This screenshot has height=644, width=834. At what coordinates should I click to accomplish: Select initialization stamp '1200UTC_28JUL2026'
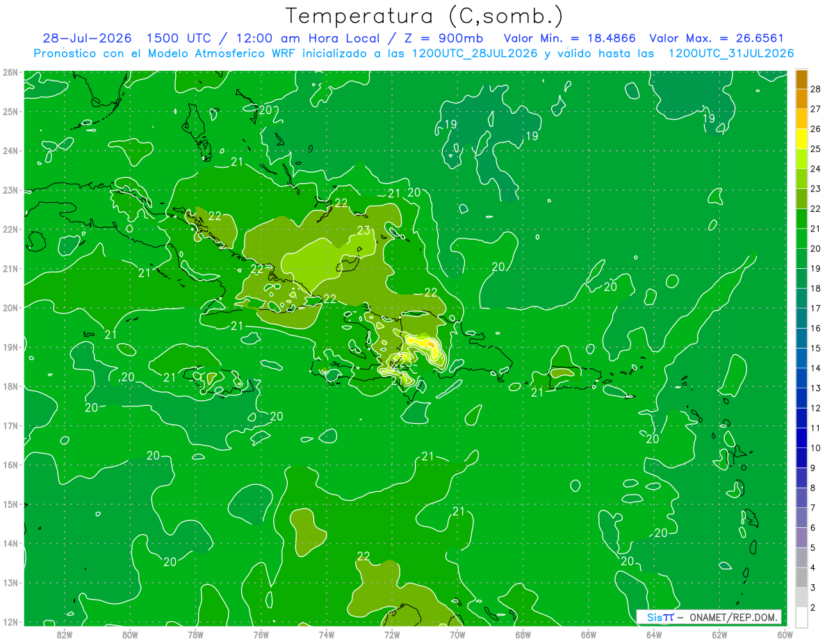click(x=474, y=53)
